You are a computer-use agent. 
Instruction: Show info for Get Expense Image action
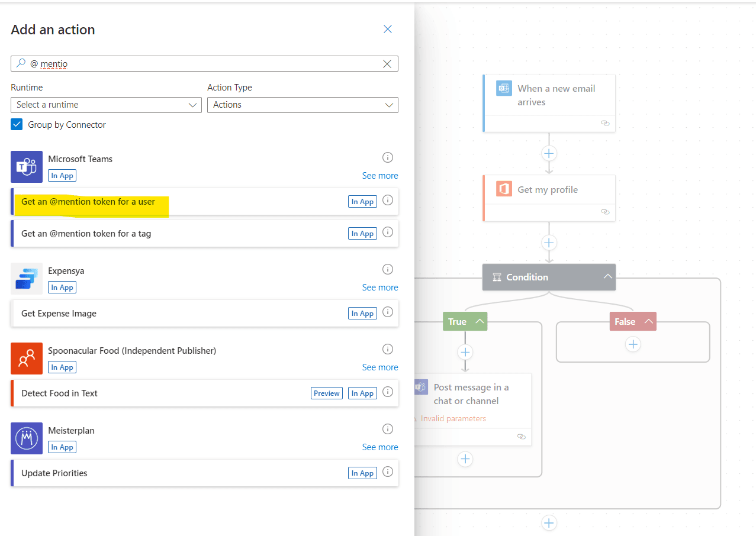[x=388, y=312]
